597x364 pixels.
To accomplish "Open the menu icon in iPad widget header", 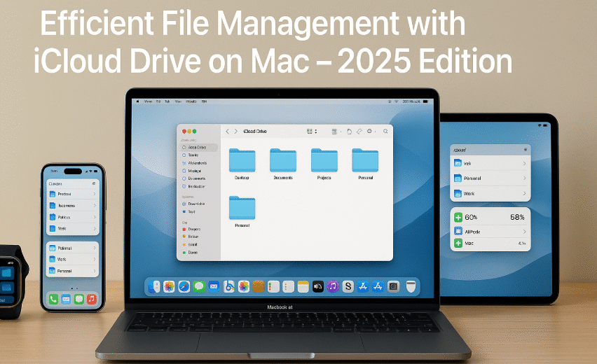I will [526, 150].
